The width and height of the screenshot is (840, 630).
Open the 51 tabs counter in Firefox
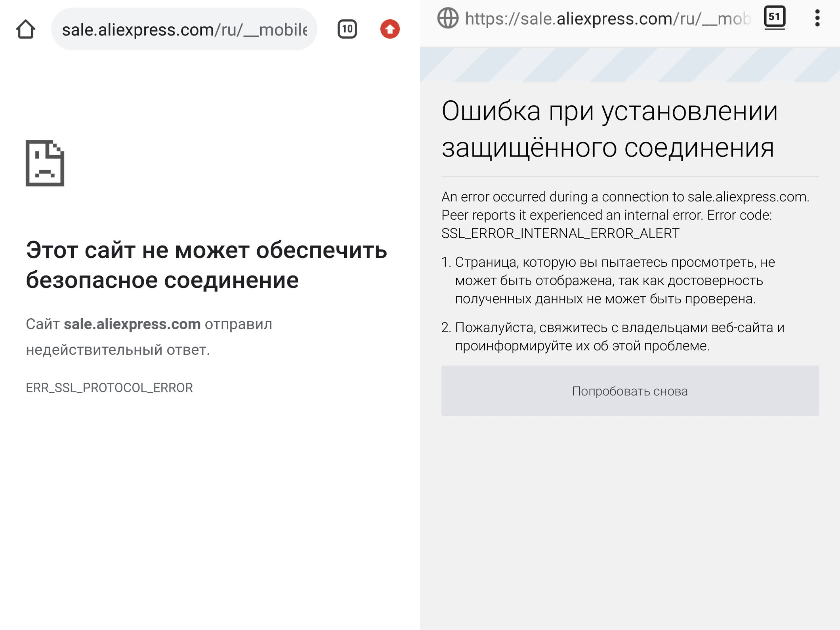(775, 17)
